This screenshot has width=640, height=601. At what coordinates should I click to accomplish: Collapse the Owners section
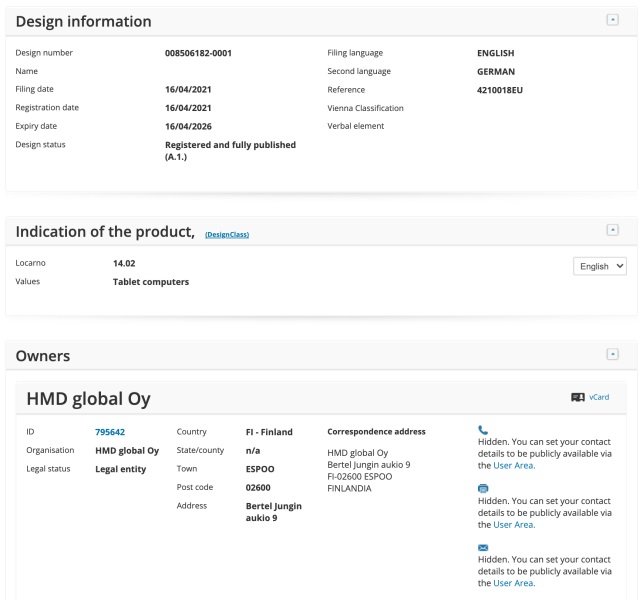[x=612, y=354]
